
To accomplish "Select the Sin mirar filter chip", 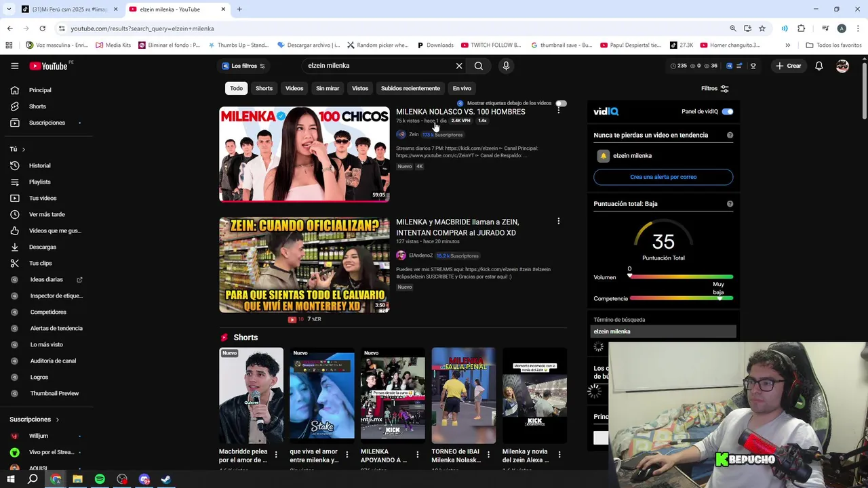I will [328, 88].
